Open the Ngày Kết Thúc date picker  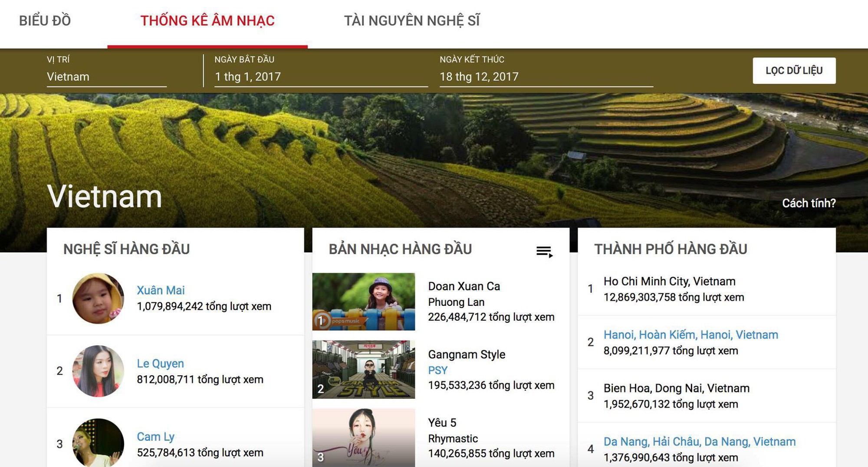click(546, 77)
